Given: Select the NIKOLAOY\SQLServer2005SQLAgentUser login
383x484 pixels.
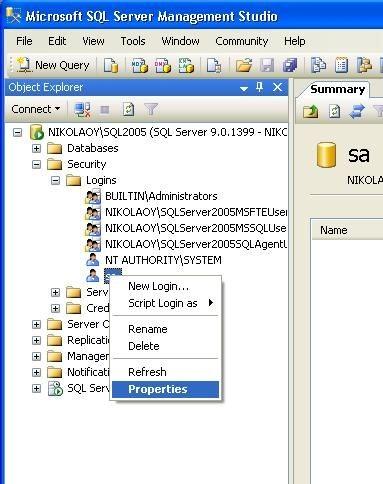Looking at the screenshot, I should coord(196,244).
